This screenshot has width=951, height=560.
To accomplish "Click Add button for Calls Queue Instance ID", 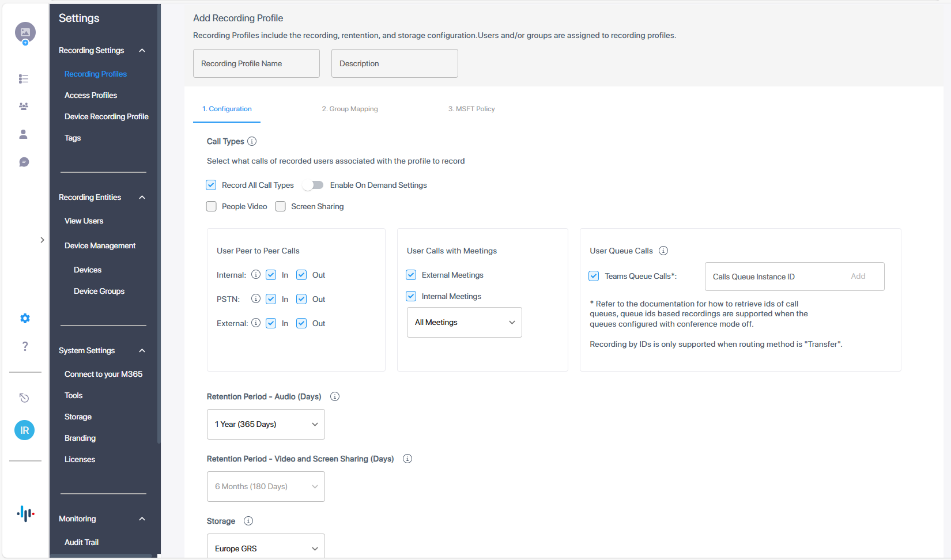I will [x=858, y=277].
